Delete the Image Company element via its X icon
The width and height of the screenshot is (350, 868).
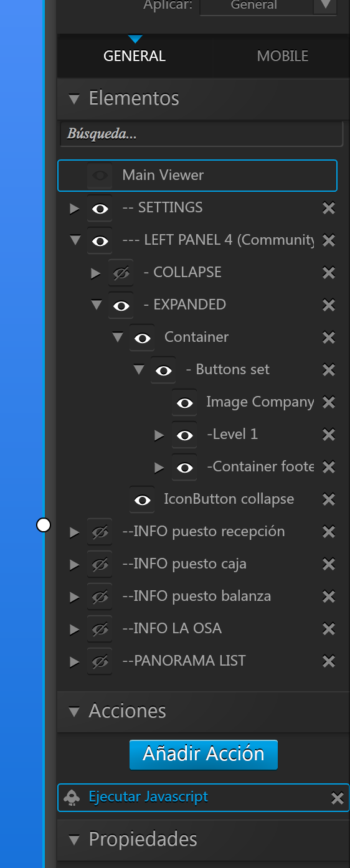pyautogui.click(x=329, y=402)
